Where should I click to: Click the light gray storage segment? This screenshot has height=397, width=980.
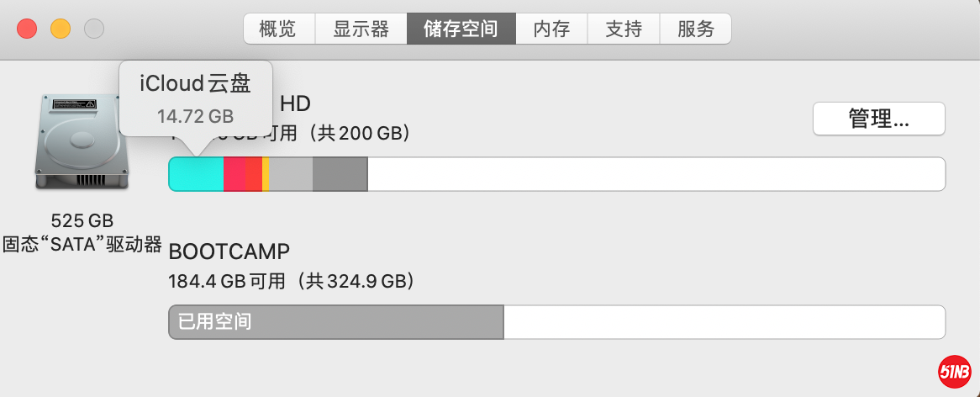coord(291,174)
